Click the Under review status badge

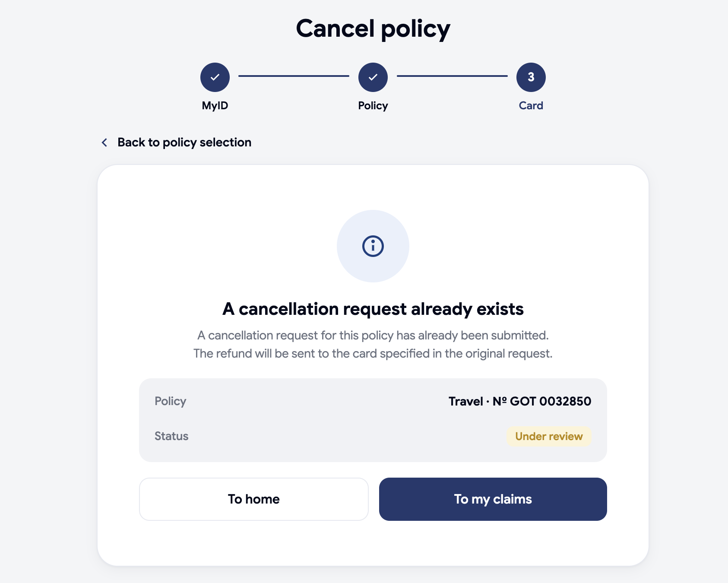coord(549,436)
